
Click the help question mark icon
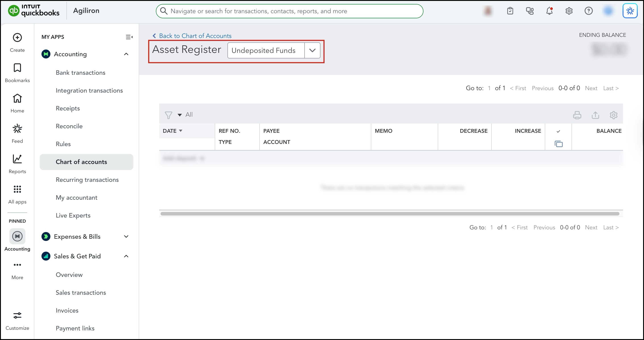click(x=588, y=11)
